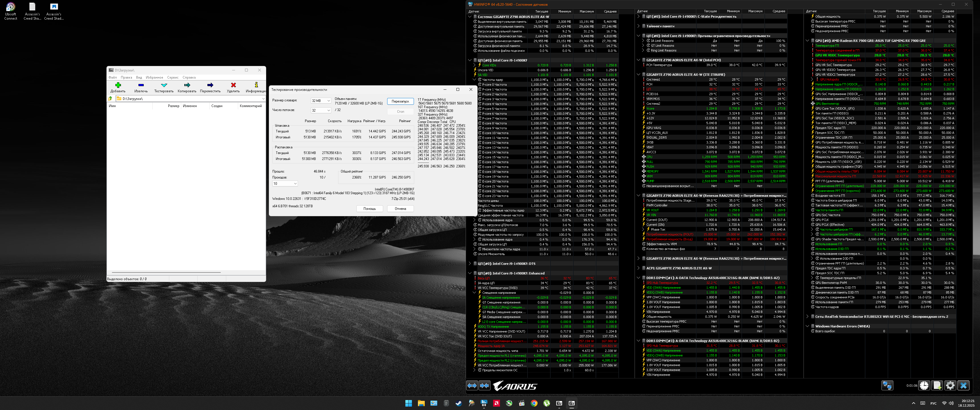980x410 pixels.
Task: Click the red Delete (Удалить) icon
Action: [233, 85]
